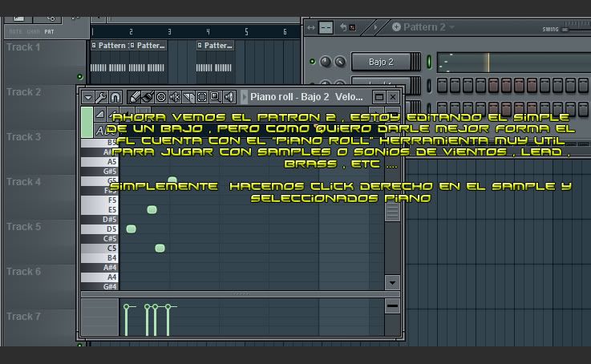Select the Track 4 header

point(39,197)
